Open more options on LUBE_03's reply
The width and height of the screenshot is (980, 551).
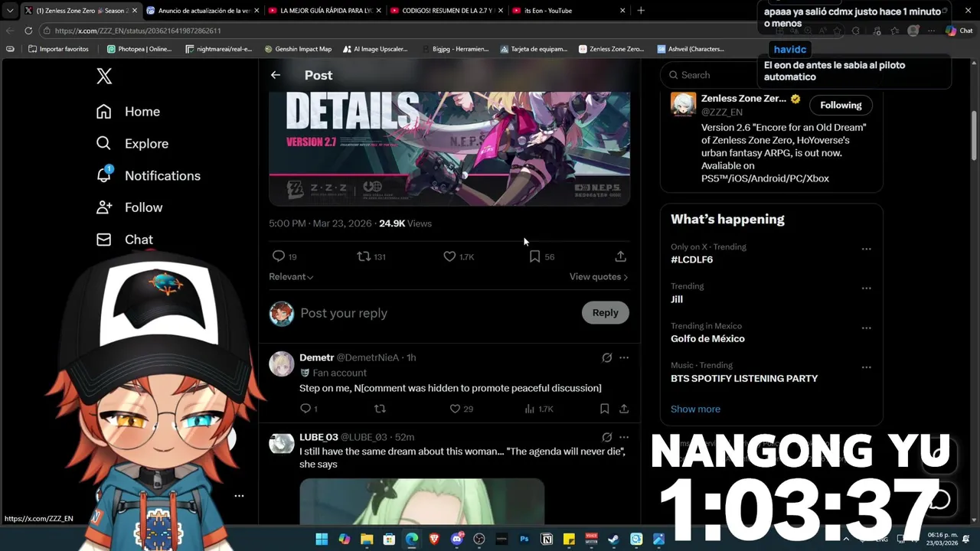[624, 437]
